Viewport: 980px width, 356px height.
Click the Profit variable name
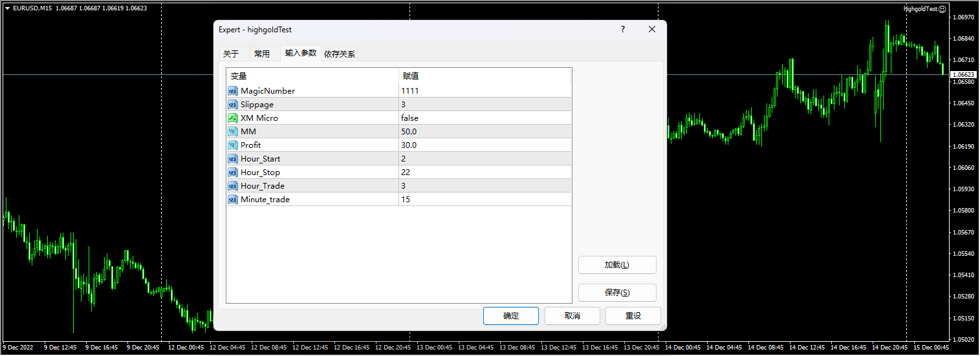[x=251, y=145]
